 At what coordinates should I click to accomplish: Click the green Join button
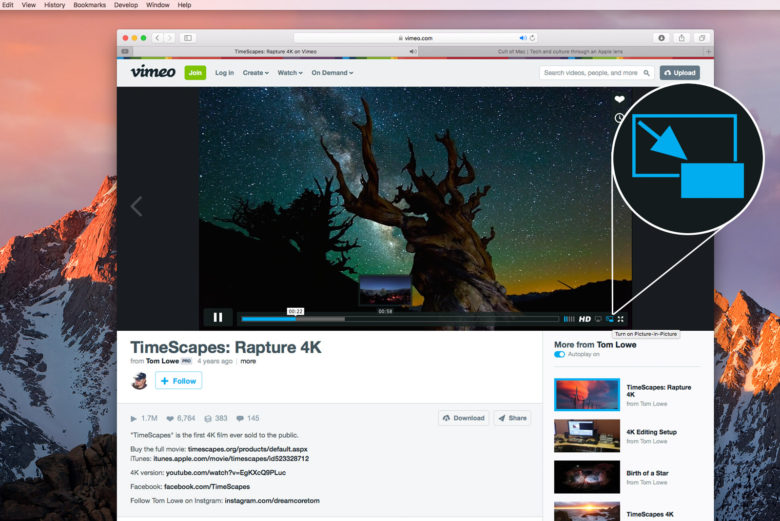(x=195, y=72)
